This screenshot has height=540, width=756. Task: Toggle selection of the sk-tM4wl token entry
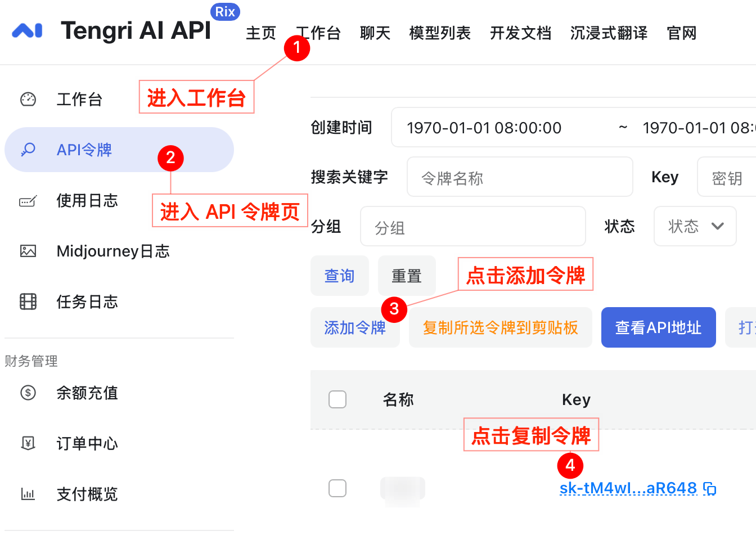(x=337, y=488)
